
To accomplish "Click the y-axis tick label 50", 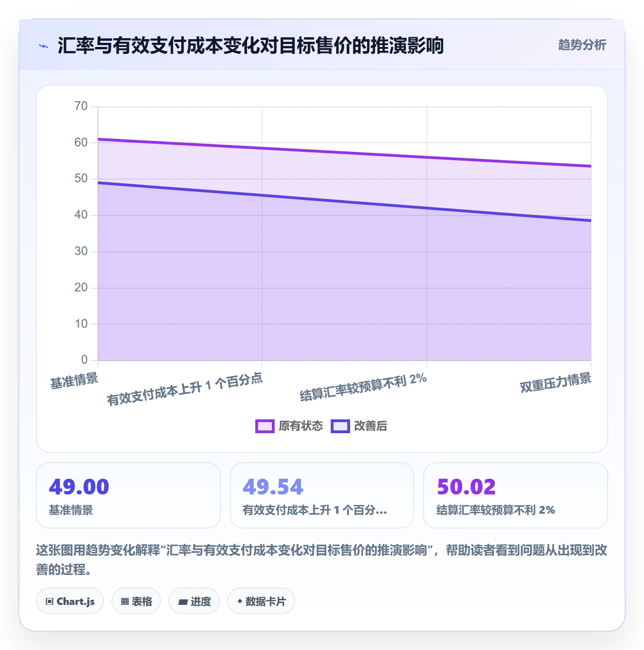I will pos(81,179).
